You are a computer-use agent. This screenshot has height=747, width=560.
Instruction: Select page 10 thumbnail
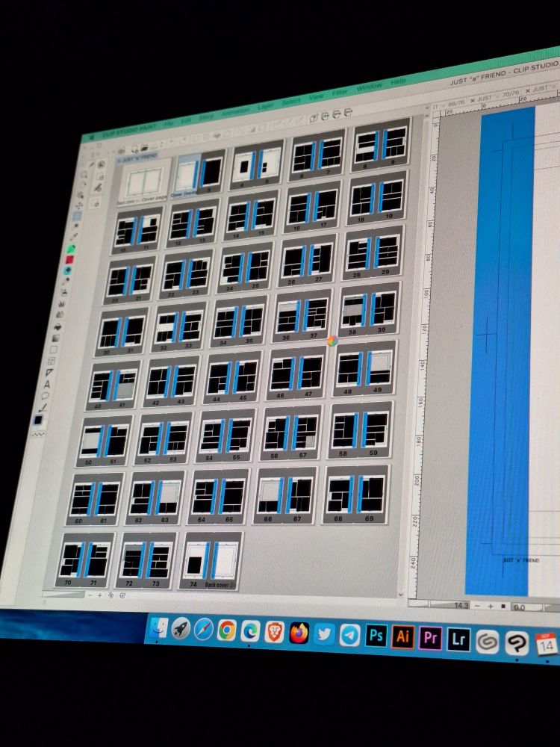pos(127,232)
